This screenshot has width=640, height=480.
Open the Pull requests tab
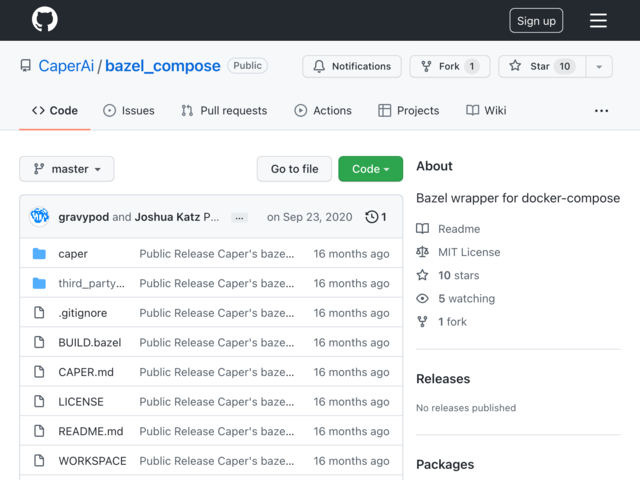click(x=224, y=111)
